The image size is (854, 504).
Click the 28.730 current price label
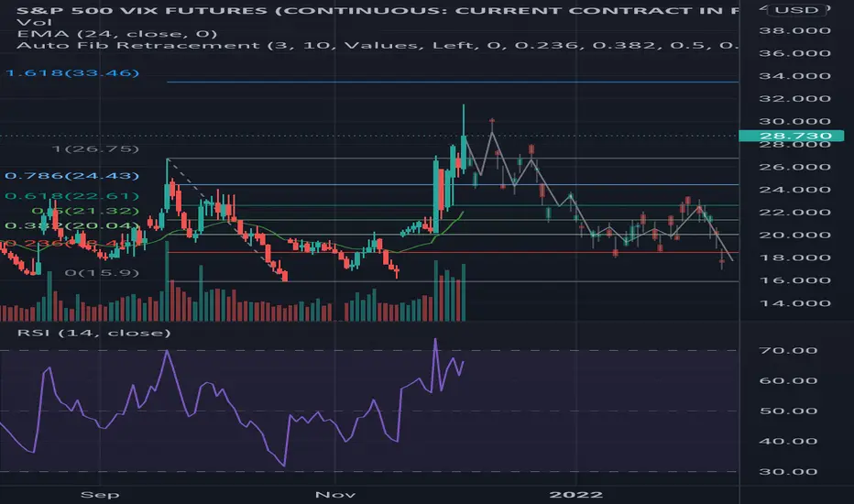pyautogui.click(x=792, y=136)
